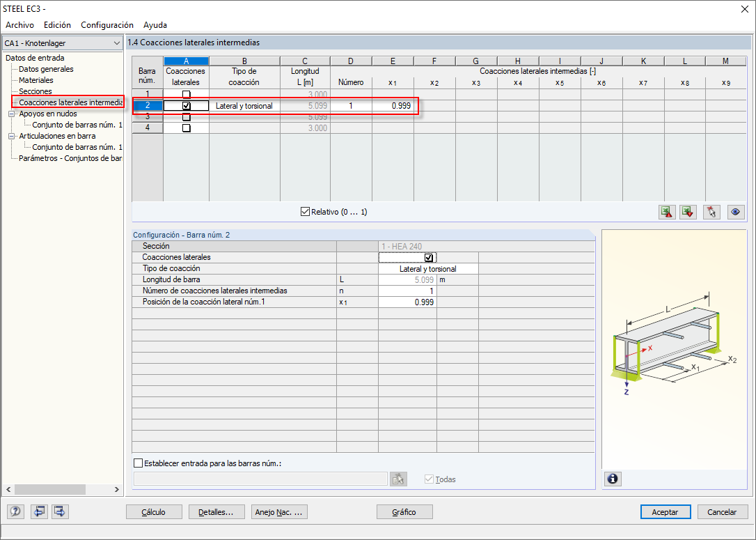
Task: Open Lateral y torsional cell in row 2
Action: click(x=244, y=106)
